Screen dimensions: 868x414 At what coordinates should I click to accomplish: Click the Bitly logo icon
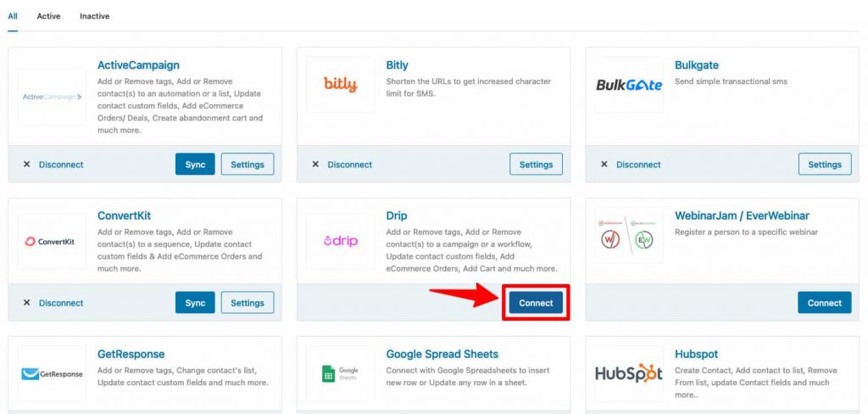341,85
